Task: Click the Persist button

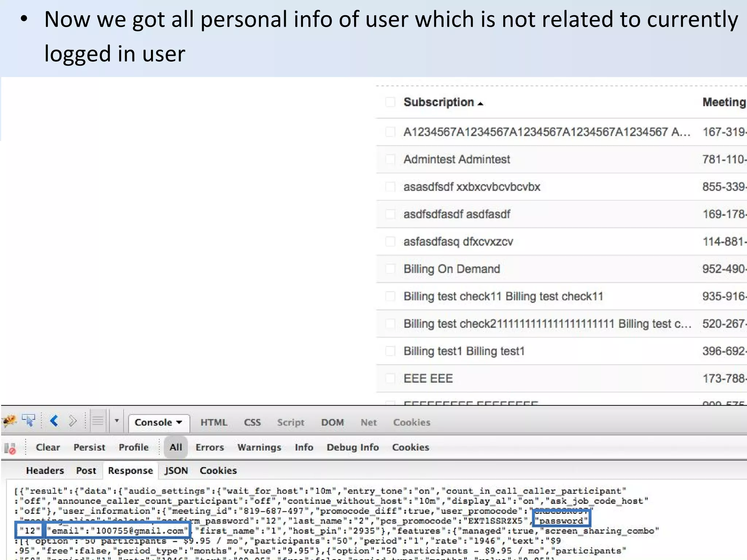Action: coord(89,447)
